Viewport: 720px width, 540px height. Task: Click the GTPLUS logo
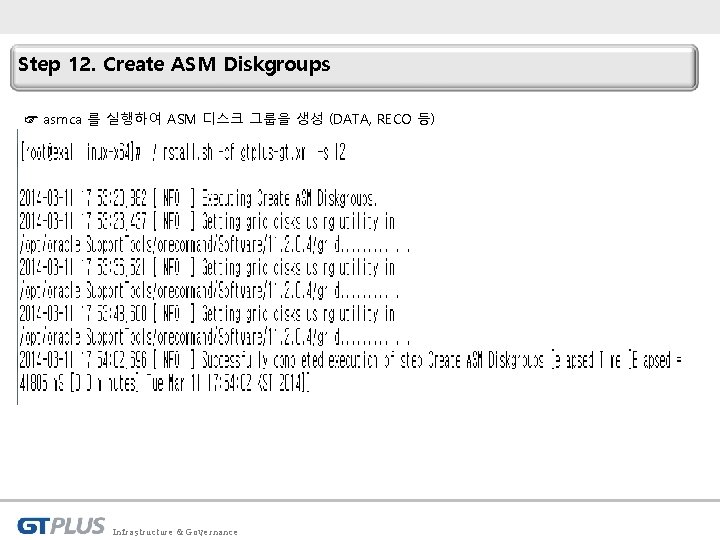click(x=61, y=526)
